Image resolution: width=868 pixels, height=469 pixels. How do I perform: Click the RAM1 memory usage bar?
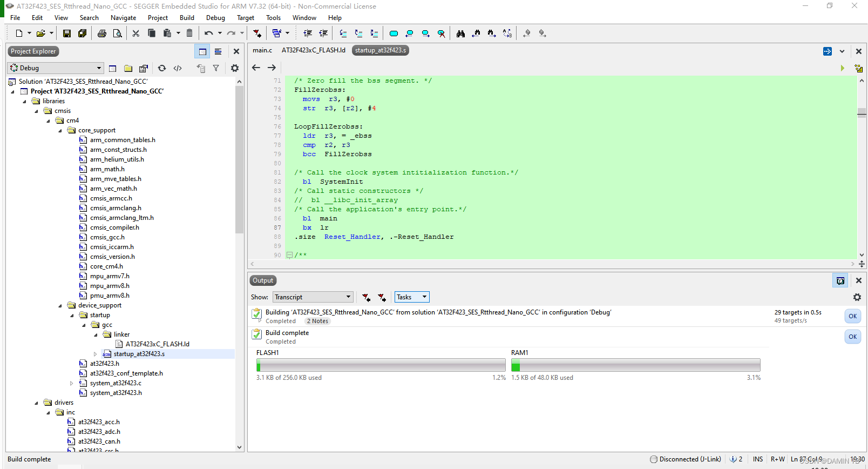[x=636, y=365]
